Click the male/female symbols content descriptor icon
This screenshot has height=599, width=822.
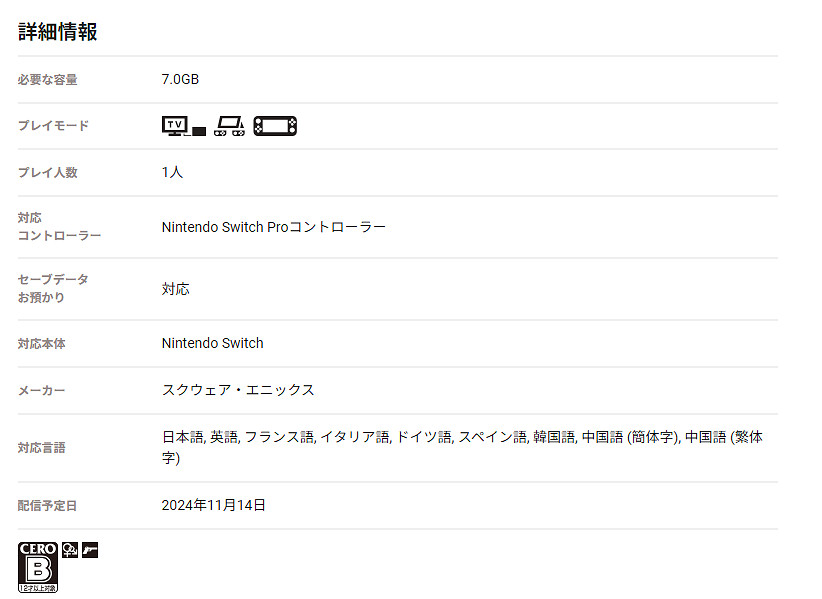(x=70, y=549)
